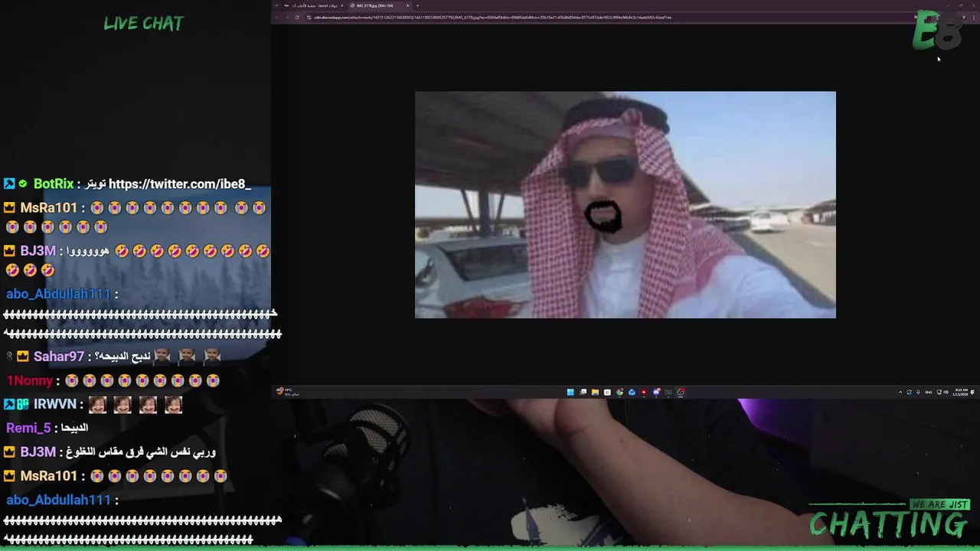This screenshot has width=980, height=551.
Task: Open the Windows Start menu on the taskbar
Action: point(570,392)
